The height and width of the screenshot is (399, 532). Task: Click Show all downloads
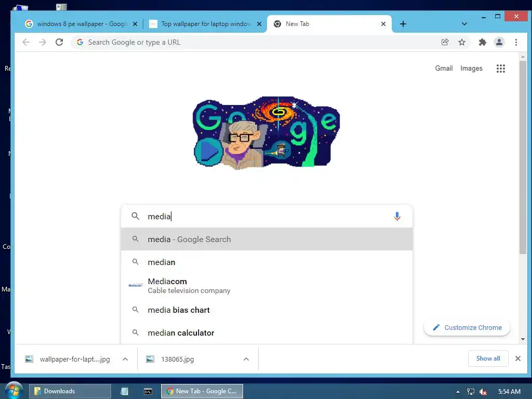pos(488,358)
